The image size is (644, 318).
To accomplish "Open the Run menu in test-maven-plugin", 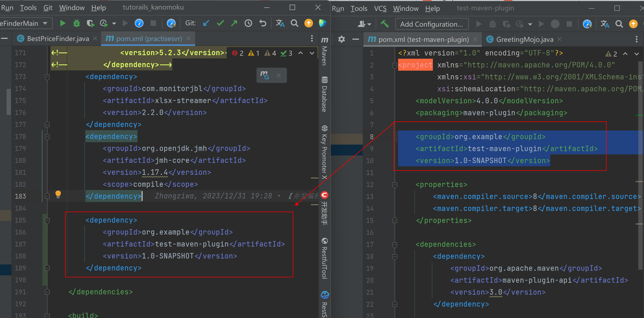I will click(338, 8).
